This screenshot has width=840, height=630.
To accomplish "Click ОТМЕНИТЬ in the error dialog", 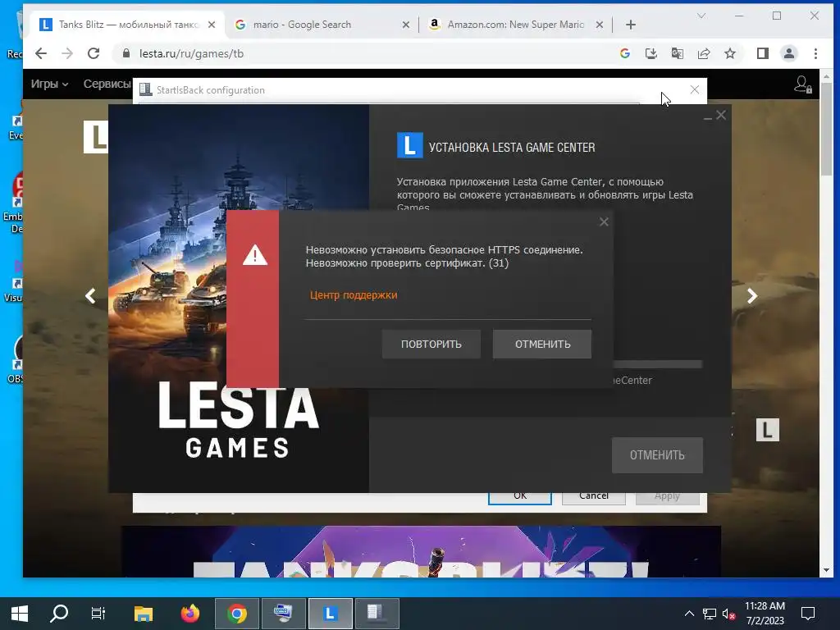I will point(542,344).
